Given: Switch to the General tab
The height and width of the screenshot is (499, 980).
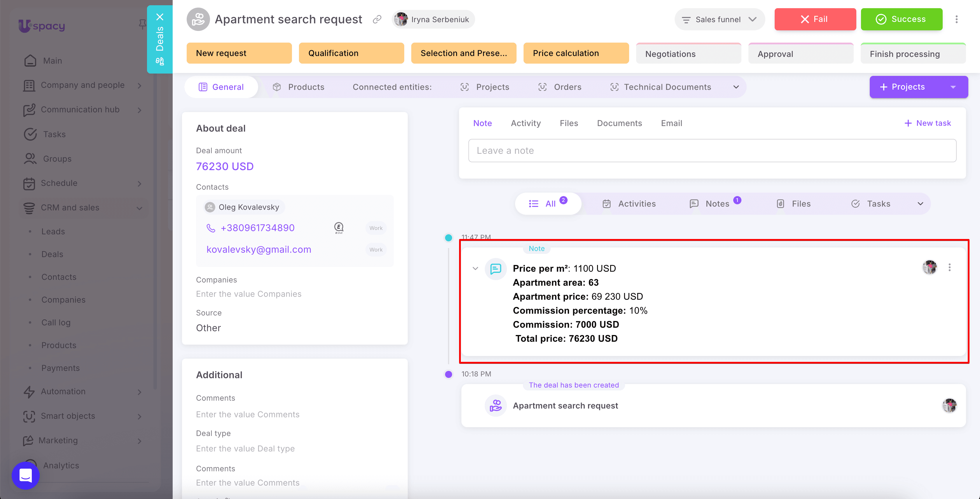Looking at the screenshot, I should click(x=221, y=87).
